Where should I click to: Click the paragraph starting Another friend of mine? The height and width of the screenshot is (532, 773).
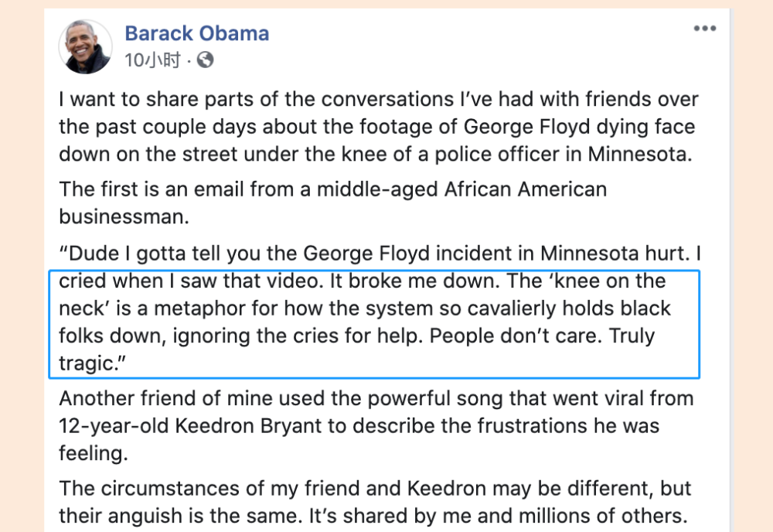[376, 425]
